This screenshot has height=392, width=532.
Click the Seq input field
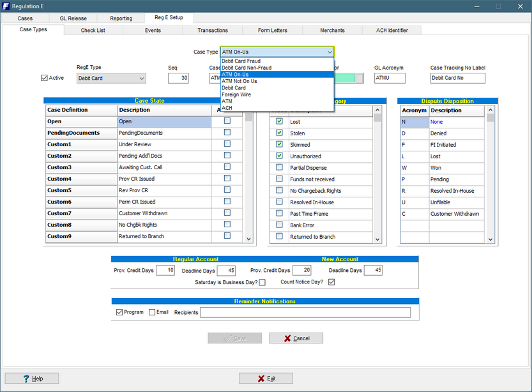178,78
